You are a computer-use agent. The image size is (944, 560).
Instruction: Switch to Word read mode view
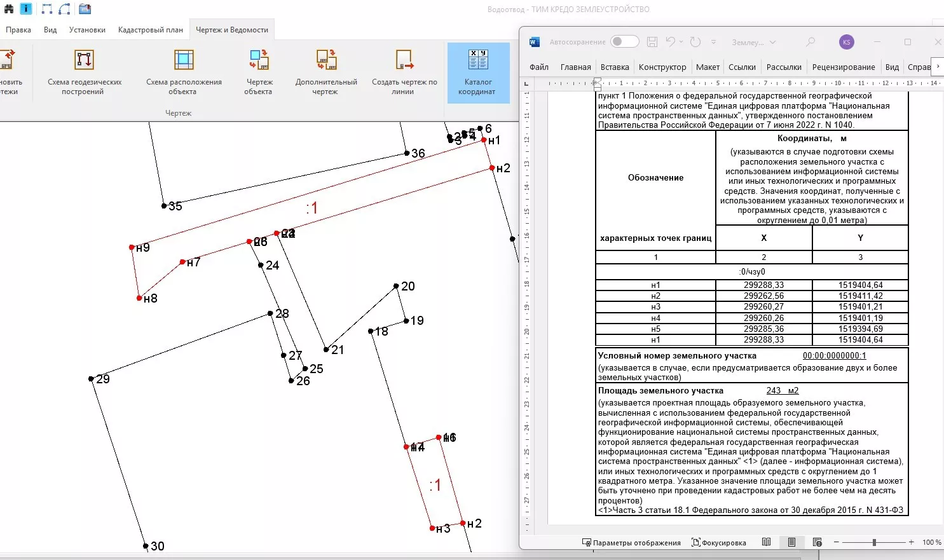pyautogui.click(x=766, y=542)
